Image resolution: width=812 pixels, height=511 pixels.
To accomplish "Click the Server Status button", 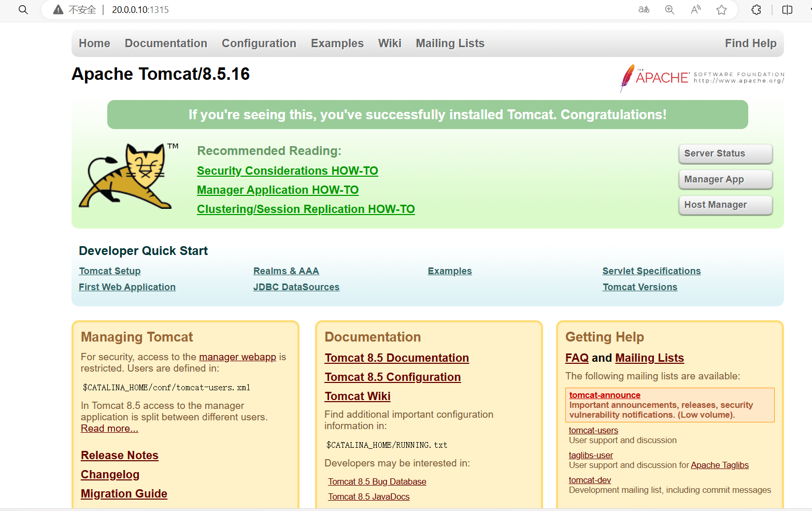I will [725, 153].
